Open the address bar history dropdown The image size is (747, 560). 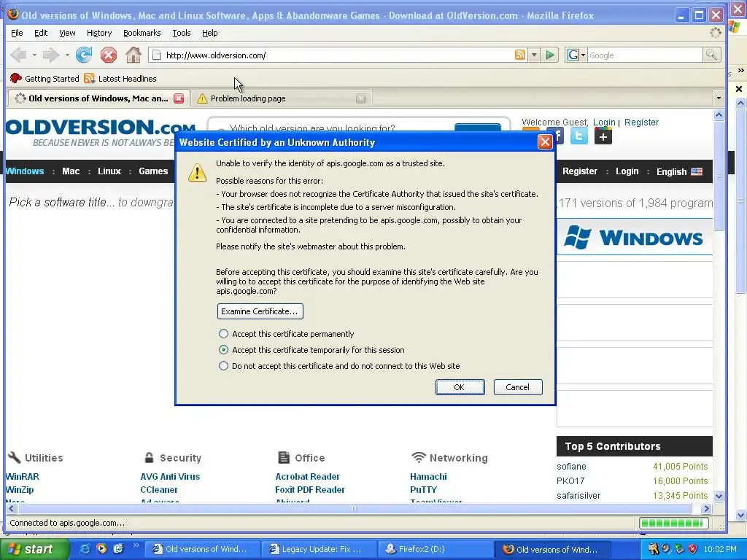pyautogui.click(x=534, y=55)
